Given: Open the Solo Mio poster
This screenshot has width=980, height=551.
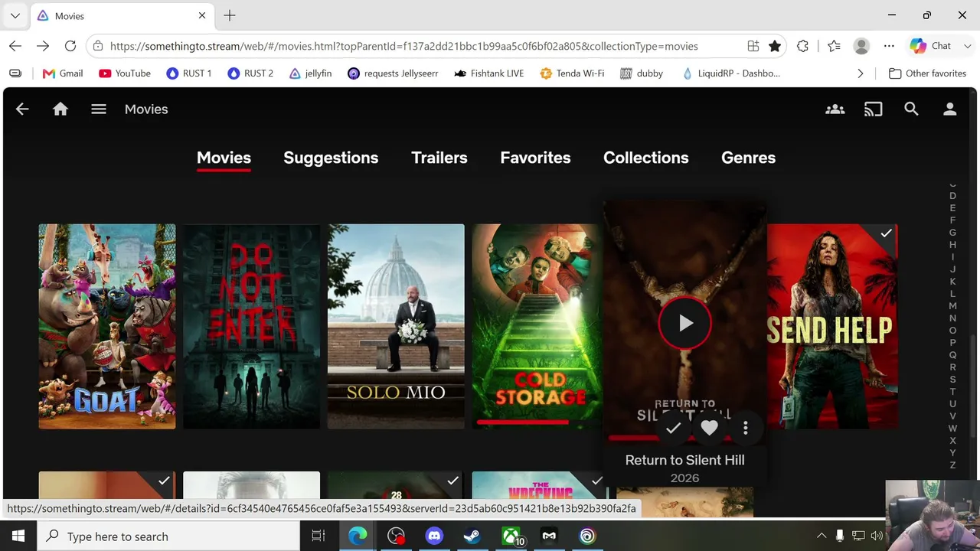Looking at the screenshot, I should pyautogui.click(x=396, y=327).
